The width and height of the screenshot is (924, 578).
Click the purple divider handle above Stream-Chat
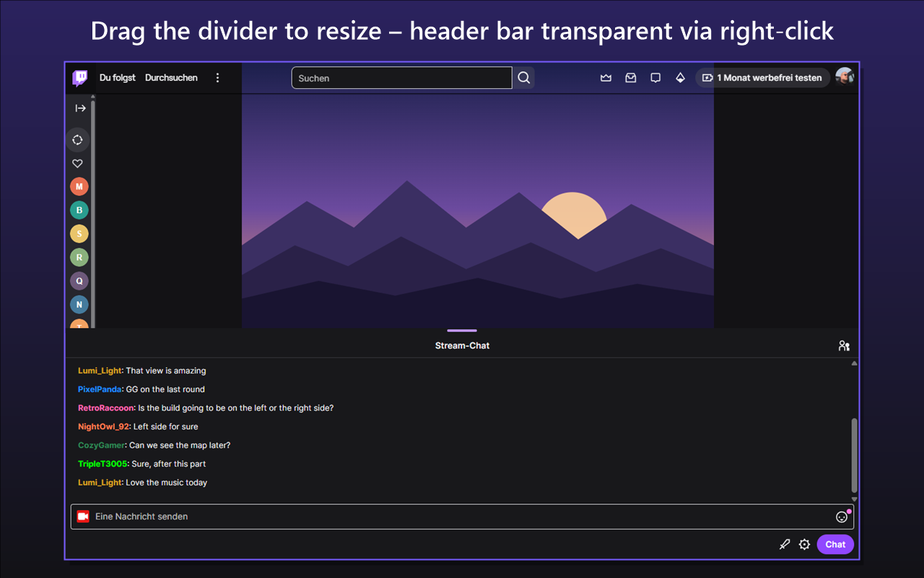[x=462, y=330]
